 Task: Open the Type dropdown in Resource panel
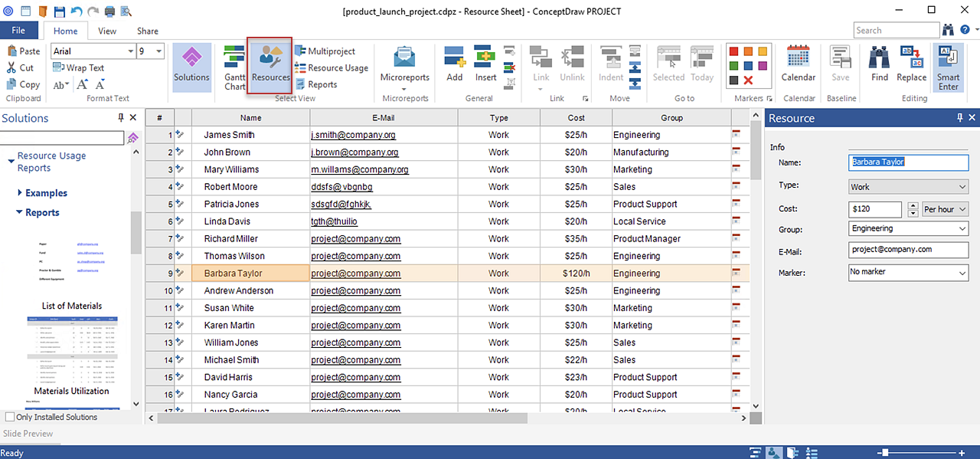(x=908, y=187)
